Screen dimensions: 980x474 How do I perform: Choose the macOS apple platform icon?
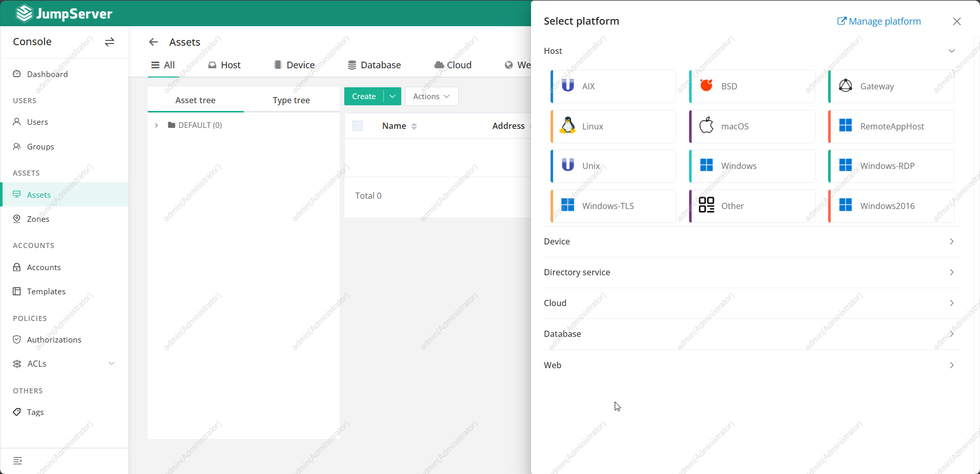[707, 126]
